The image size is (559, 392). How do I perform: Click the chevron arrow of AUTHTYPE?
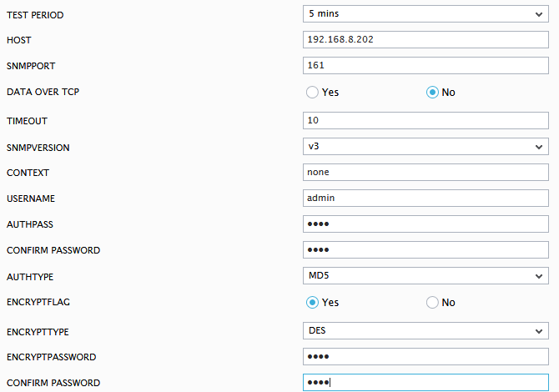[539, 277]
